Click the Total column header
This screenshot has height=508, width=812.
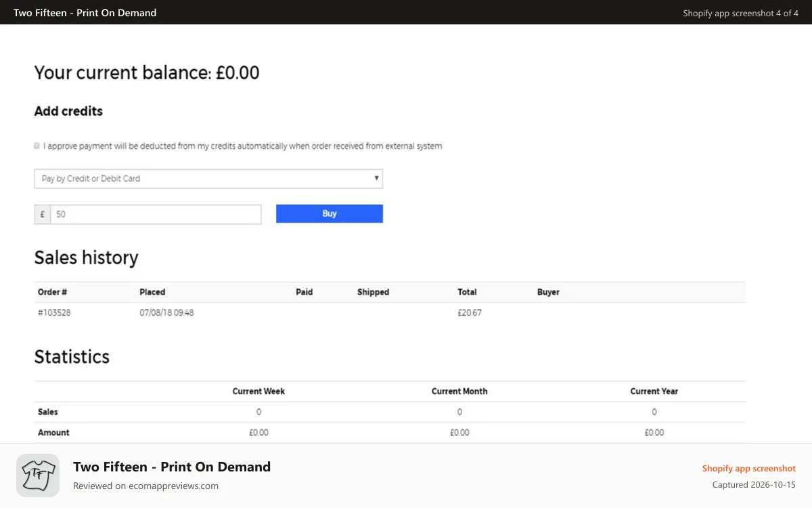coord(467,292)
